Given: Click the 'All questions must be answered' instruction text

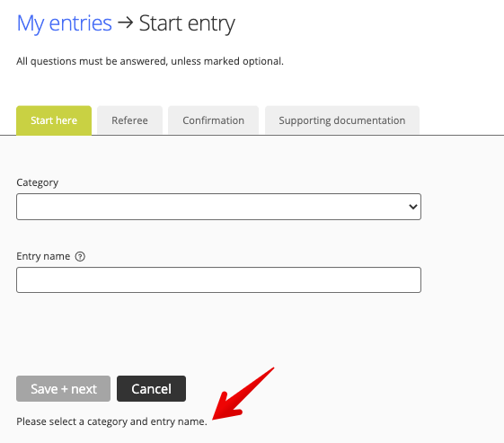Looking at the screenshot, I should coord(150,61).
